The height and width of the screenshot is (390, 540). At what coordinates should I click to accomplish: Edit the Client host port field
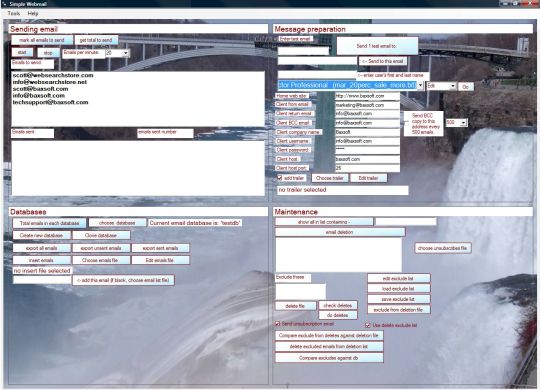point(367,168)
